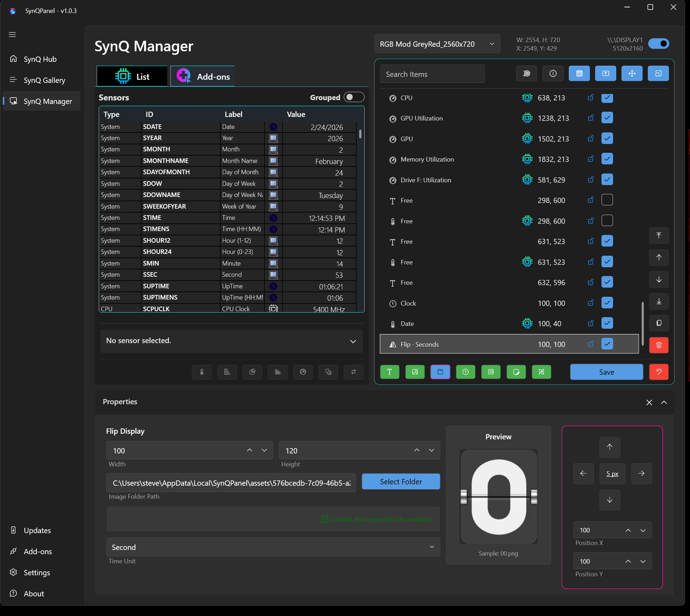Increase the Width value with up arrow

(249, 450)
